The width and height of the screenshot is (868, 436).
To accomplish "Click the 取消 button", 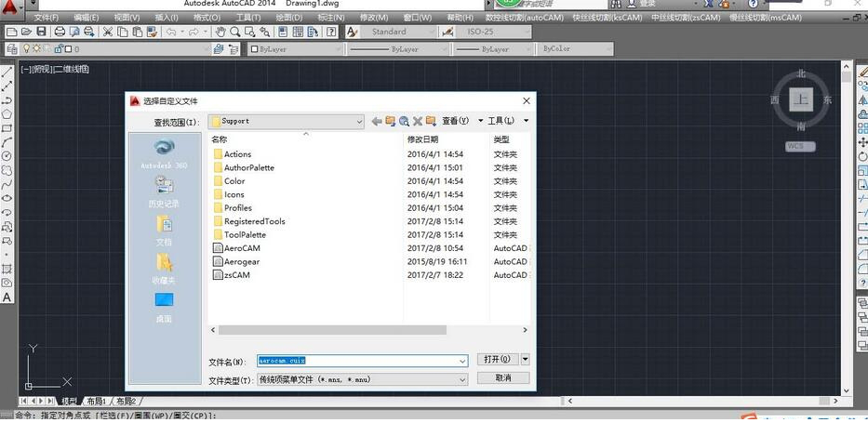I will pos(503,378).
